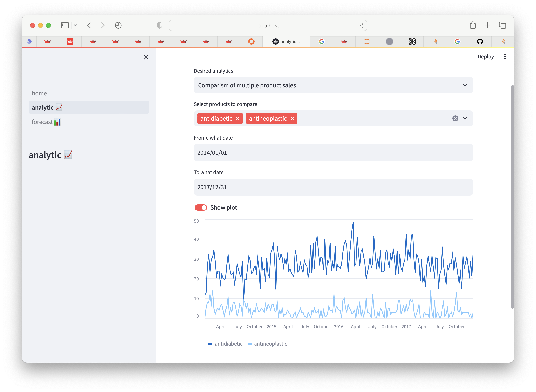Open the three-dot main menu
The image size is (536, 392).
tap(505, 56)
